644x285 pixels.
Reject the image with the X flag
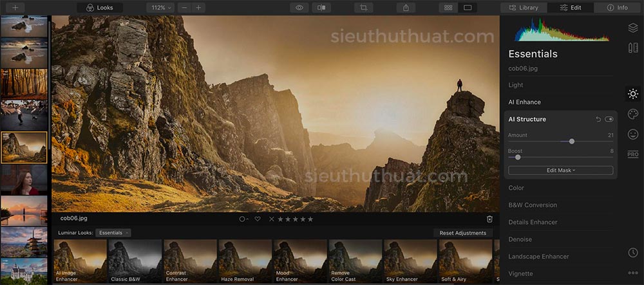coord(272,219)
